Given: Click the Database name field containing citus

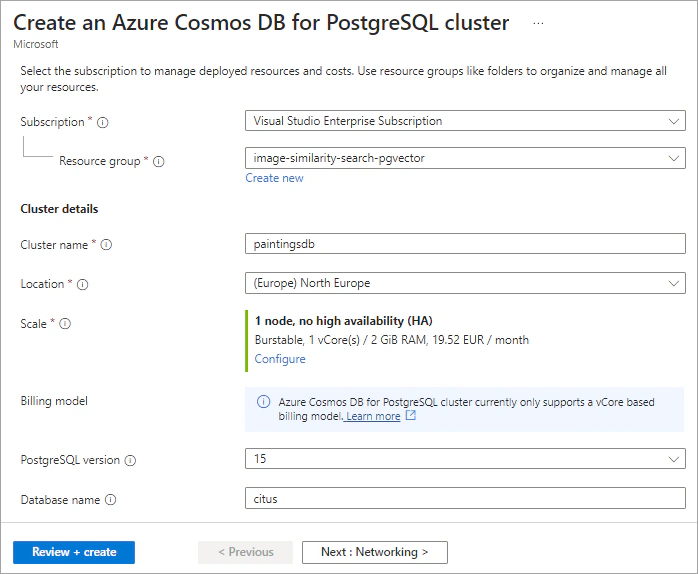Looking at the screenshot, I should coord(465,498).
